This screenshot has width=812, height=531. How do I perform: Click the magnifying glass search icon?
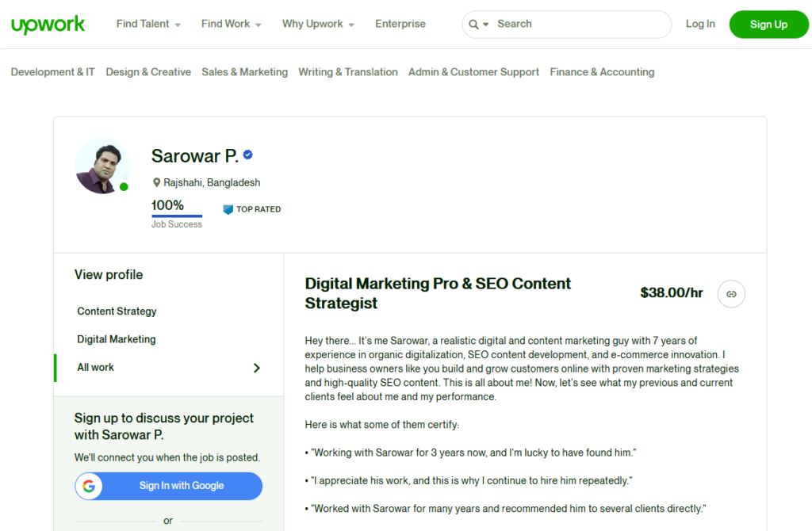tap(473, 25)
